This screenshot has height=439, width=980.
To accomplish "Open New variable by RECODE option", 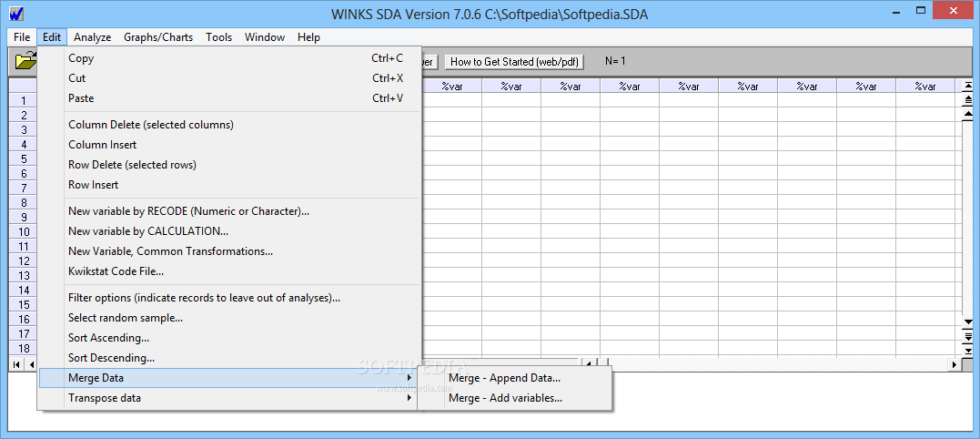I will (x=229, y=210).
